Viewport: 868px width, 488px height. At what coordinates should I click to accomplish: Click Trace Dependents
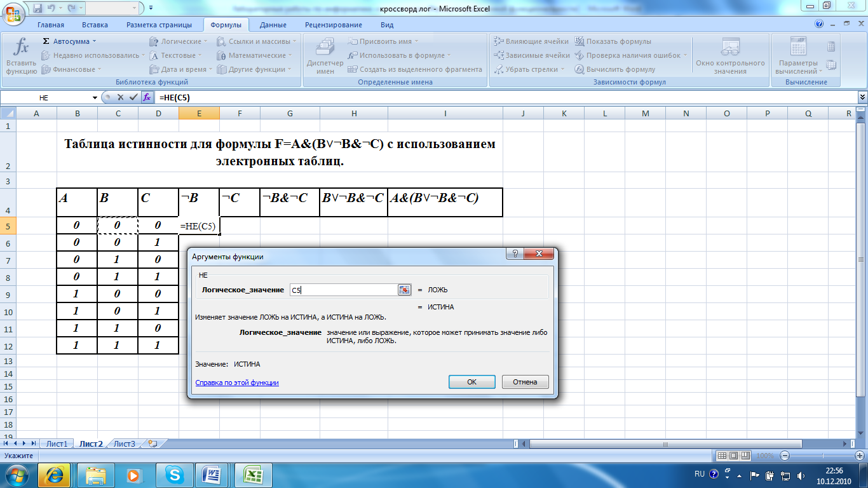tap(532, 55)
